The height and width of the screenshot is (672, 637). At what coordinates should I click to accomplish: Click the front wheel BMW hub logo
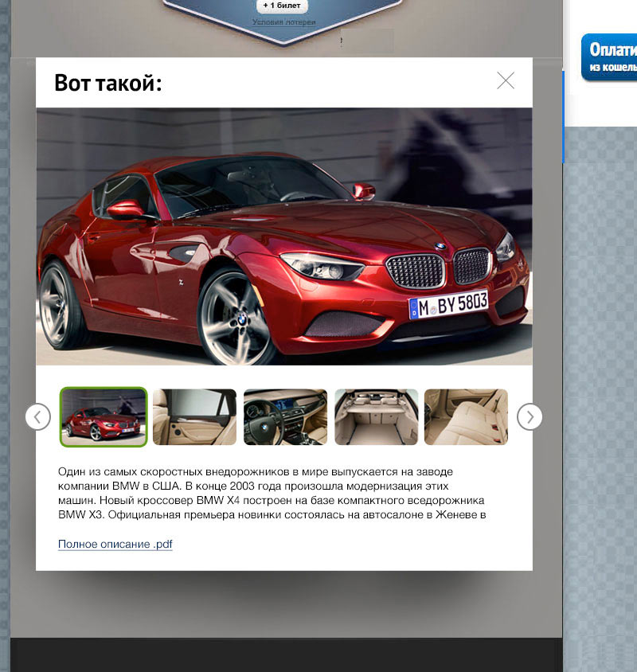(240, 318)
